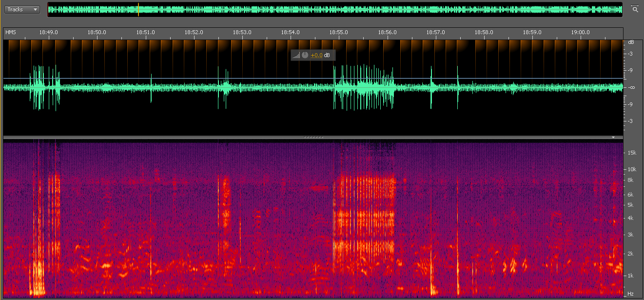644x300 pixels.
Task: Click the -∞ mark on the amplitude ruler
Action: click(x=631, y=87)
